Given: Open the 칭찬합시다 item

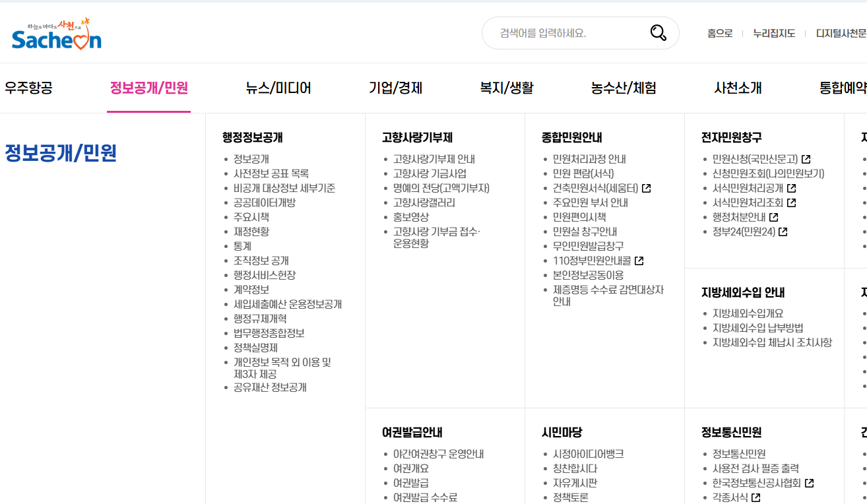Looking at the screenshot, I should (575, 468).
